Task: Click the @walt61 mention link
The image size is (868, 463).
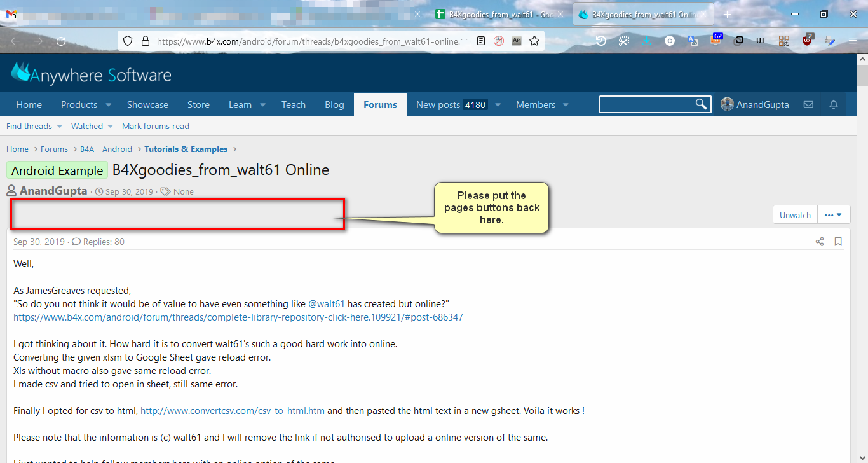Action: pos(327,304)
